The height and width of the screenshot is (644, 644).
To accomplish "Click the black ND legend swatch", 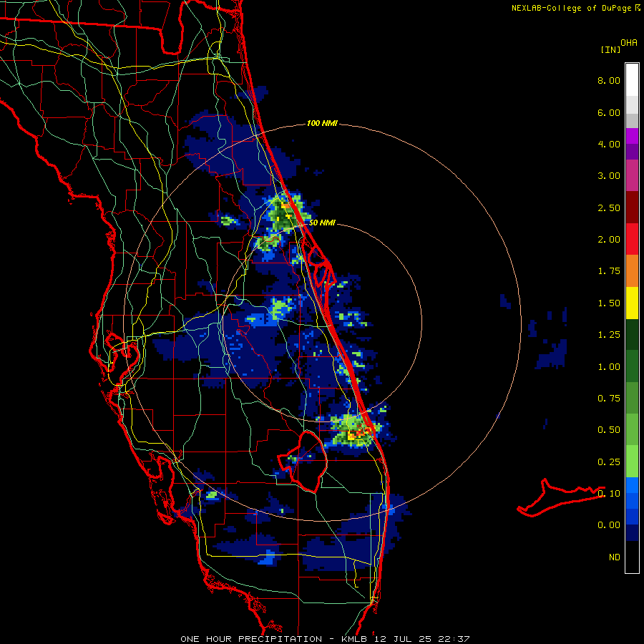I will point(632,557).
